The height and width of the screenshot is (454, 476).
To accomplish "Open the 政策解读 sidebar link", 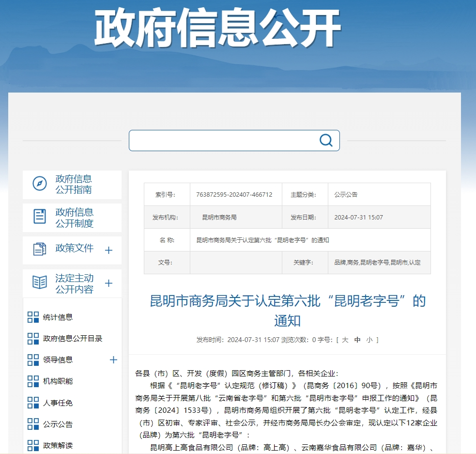I will click(x=58, y=445).
